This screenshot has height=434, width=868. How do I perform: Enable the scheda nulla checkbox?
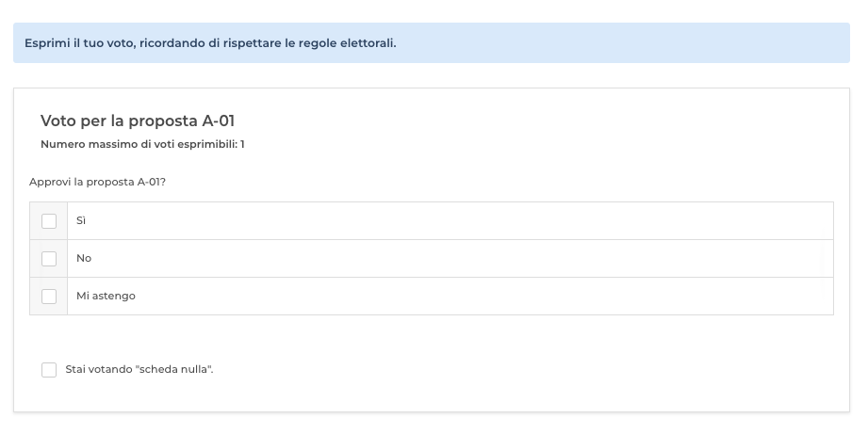(x=49, y=370)
